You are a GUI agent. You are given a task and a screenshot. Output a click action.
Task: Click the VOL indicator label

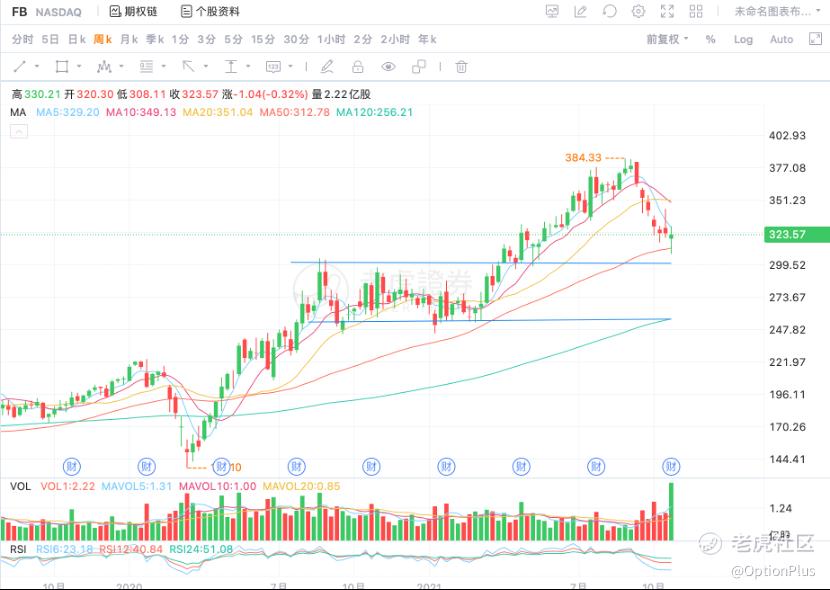tap(20, 486)
